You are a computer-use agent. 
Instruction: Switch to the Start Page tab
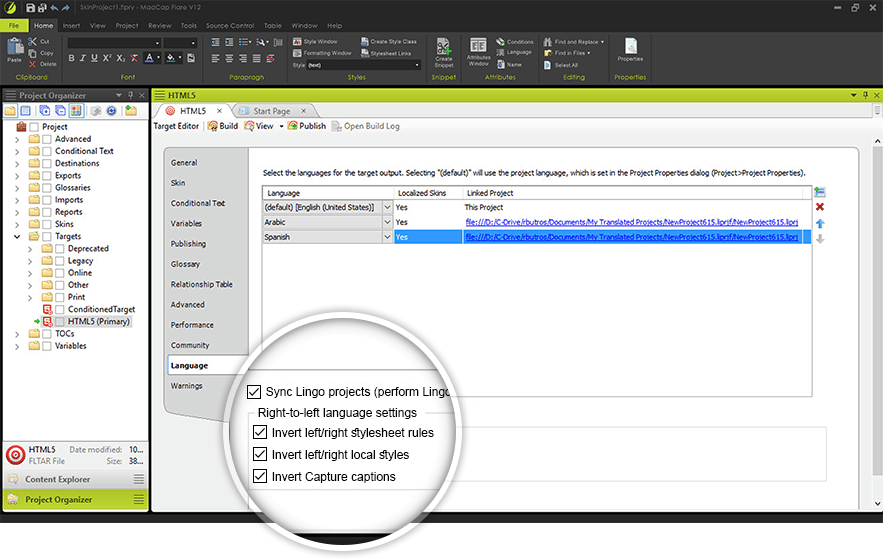click(x=272, y=111)
